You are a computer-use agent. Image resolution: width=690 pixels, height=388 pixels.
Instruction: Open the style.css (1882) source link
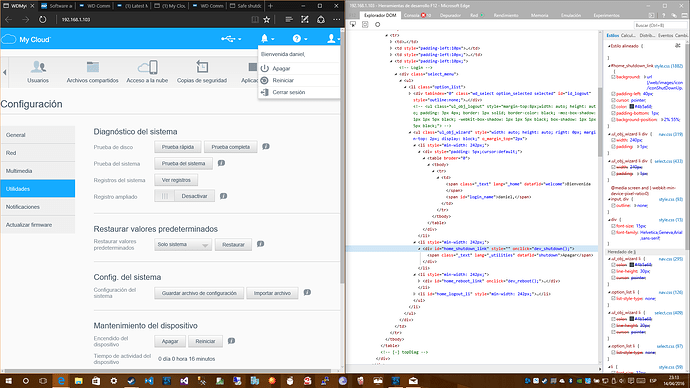click(668, 66)
